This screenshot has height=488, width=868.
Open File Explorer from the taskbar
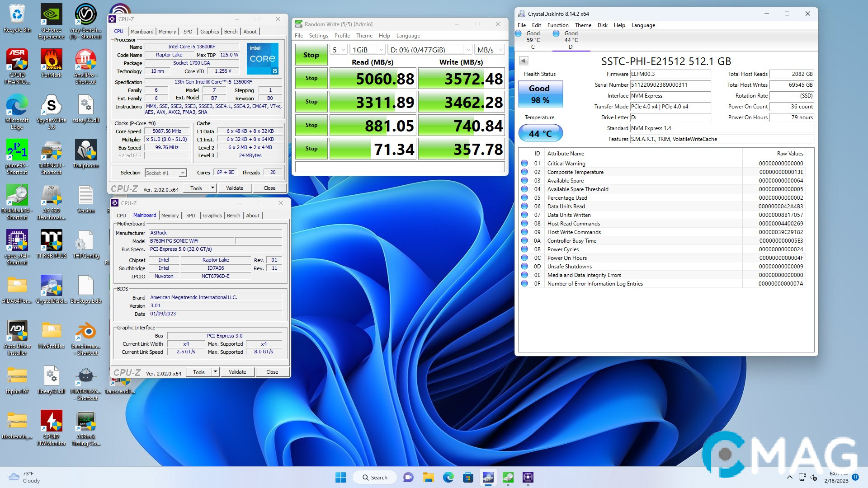click(428, 477)
